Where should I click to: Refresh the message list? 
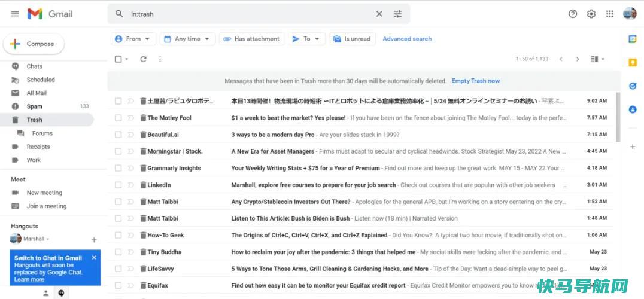click(143, 59)
